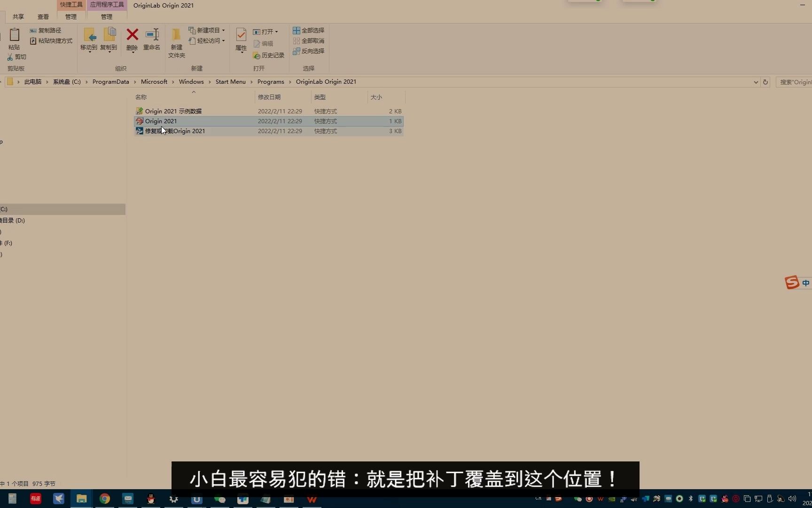Expand the 轻松访问 (Easy access) dropdown
812x508 pixels.
point(223,41)
